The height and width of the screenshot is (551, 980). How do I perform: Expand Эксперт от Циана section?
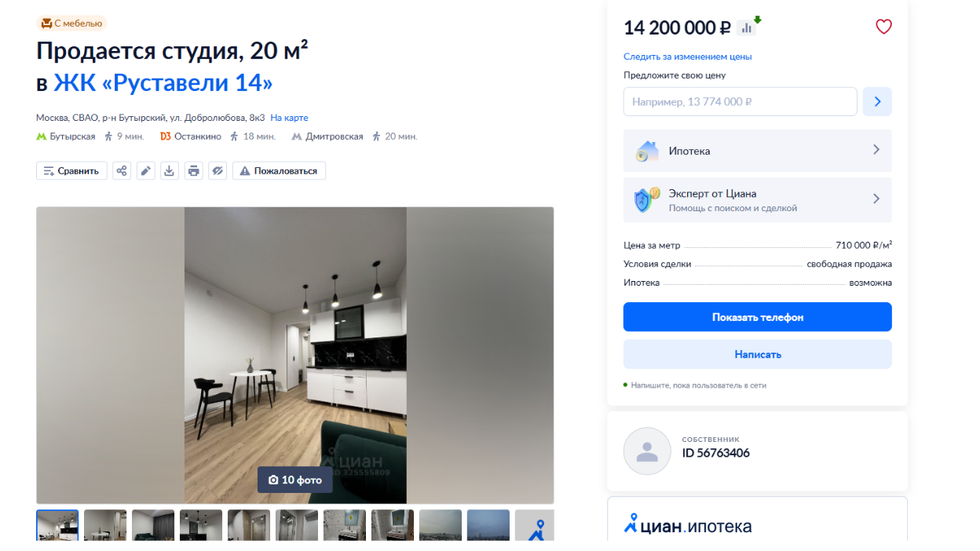(x=758, y=200)
